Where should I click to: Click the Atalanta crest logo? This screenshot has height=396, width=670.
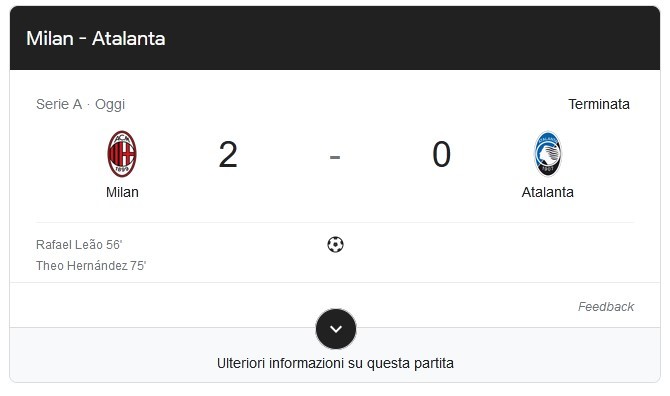point(548,154)
